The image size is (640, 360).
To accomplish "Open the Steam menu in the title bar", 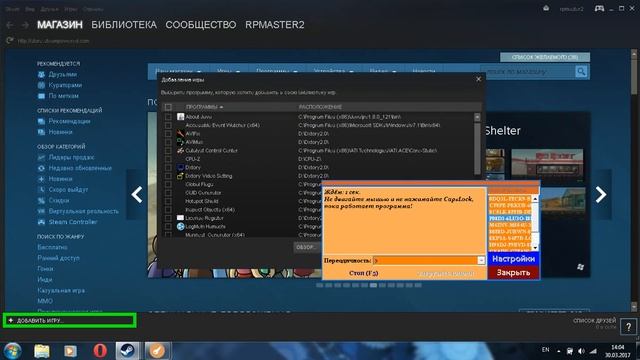I will tap(12, 9).
